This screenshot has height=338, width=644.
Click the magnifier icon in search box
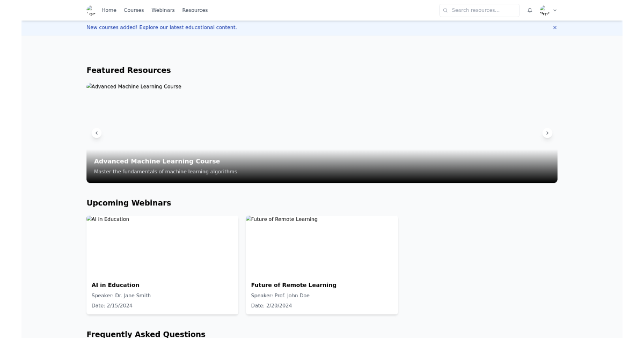(x=445, y=10)
